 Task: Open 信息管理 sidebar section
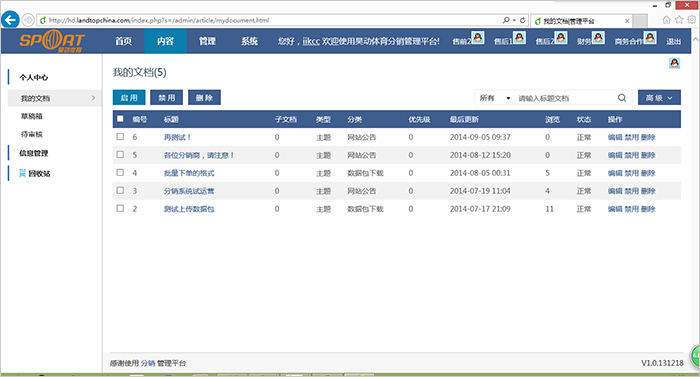pyautogui.click(x=33, y=153)
